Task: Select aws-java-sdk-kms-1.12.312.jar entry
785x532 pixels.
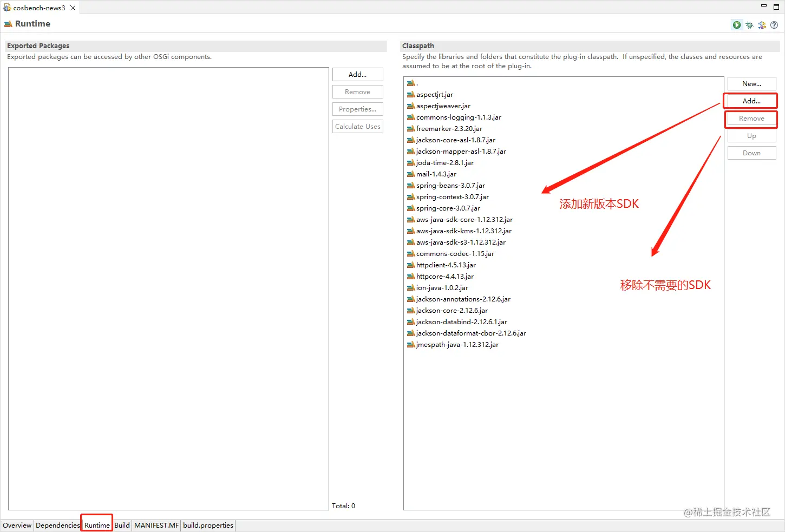Action: [x=459, y=231]
